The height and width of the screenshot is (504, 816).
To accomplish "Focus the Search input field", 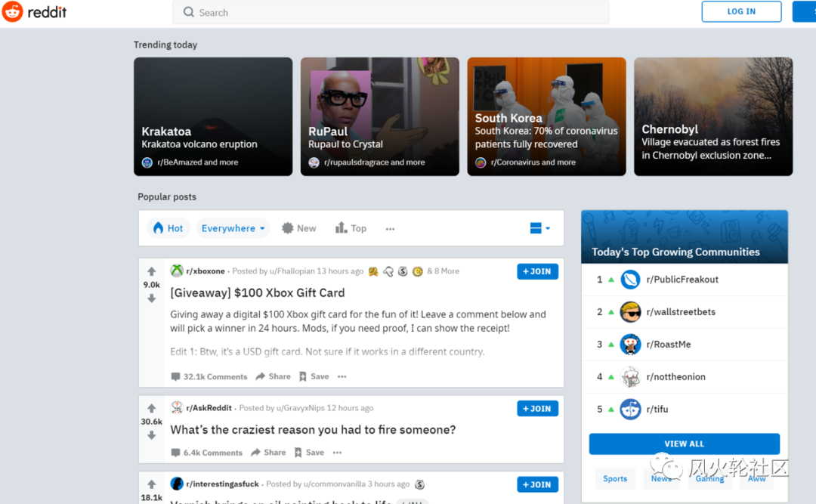I will (x=391, y=13).
